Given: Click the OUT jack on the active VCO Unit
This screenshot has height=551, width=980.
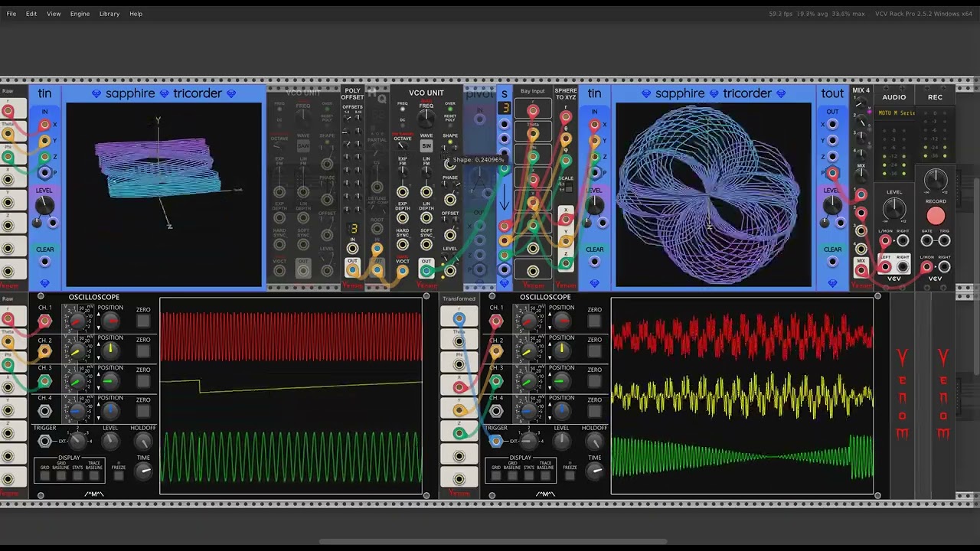Looking at the screenshot, I should [x=426, y=269].
